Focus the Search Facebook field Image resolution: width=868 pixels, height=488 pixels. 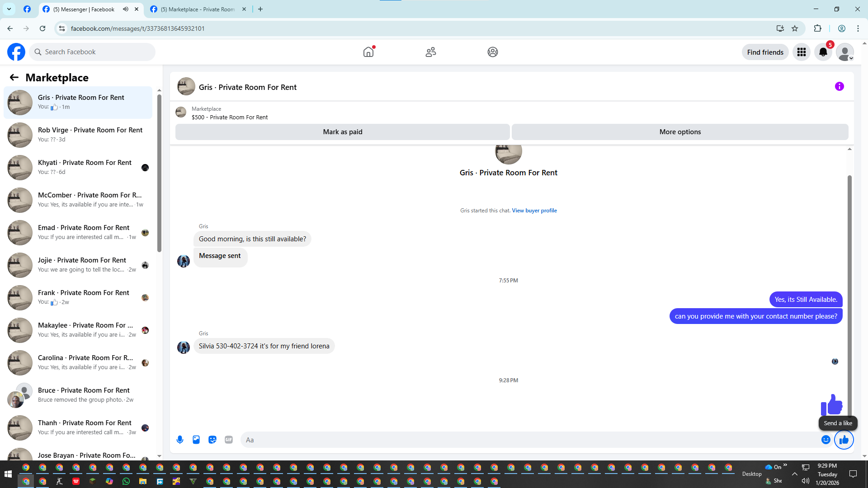click(x=92, y=52)
